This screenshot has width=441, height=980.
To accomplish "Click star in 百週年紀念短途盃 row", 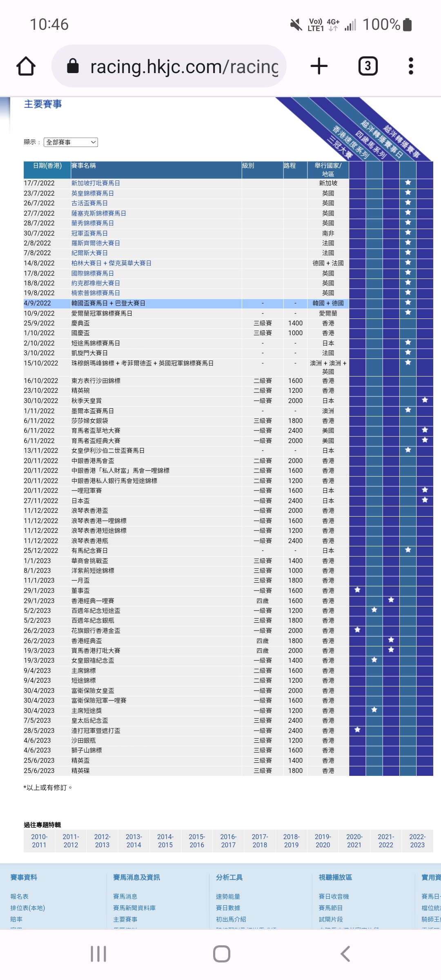I will coord(374,610).
